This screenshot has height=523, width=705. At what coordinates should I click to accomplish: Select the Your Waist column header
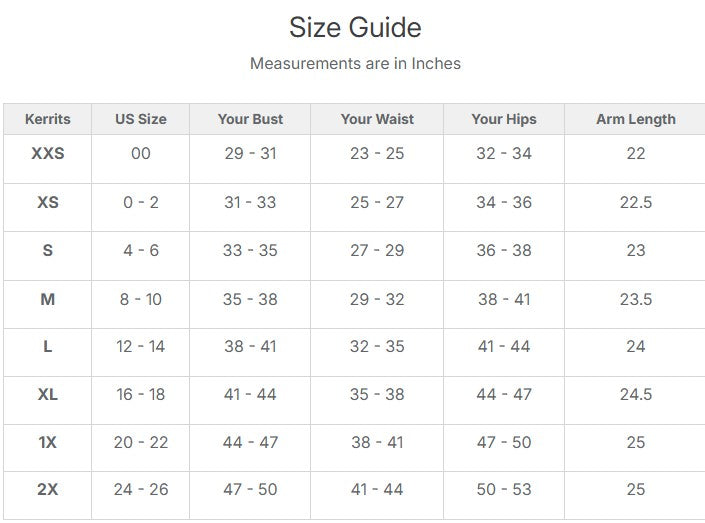(377, 119)
